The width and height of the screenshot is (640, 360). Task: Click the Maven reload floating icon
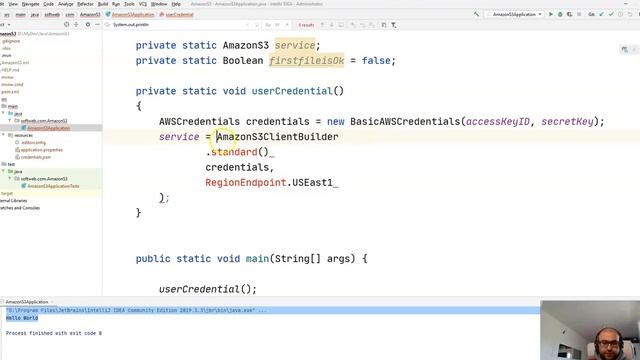(x=624, y=50)
